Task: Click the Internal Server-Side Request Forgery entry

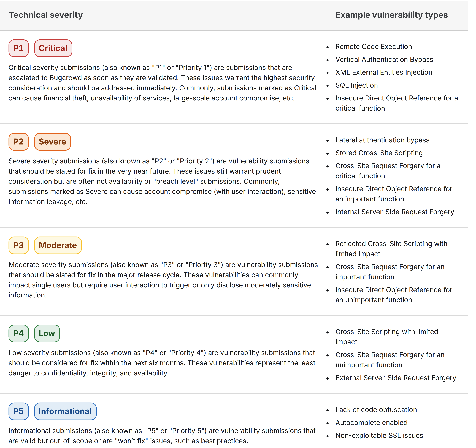Action: pos(395,212)
